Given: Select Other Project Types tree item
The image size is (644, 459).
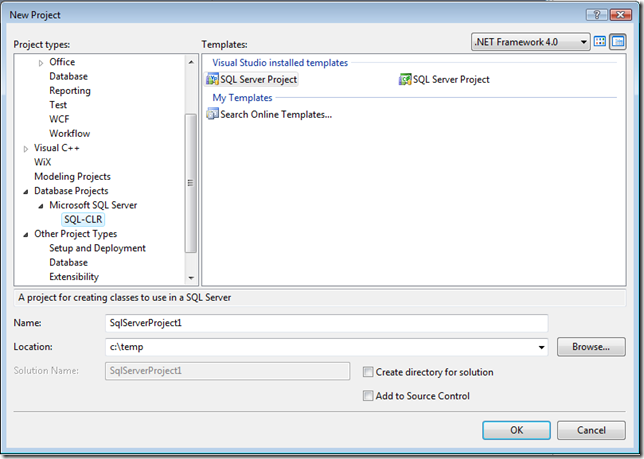Looking at the screenshot, I should (76, 234).
